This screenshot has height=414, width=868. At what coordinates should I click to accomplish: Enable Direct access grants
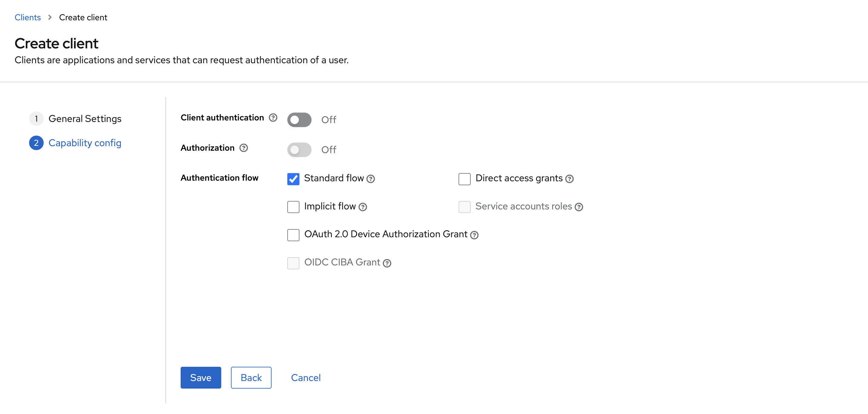pyautogui.click(x=465, y=179)
